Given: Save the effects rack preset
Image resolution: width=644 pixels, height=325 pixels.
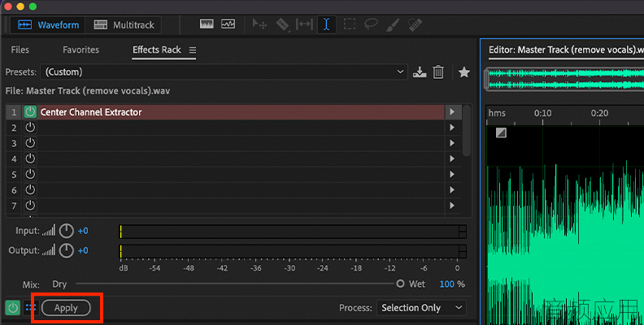Looking at the screenshot, I should 420,72.
